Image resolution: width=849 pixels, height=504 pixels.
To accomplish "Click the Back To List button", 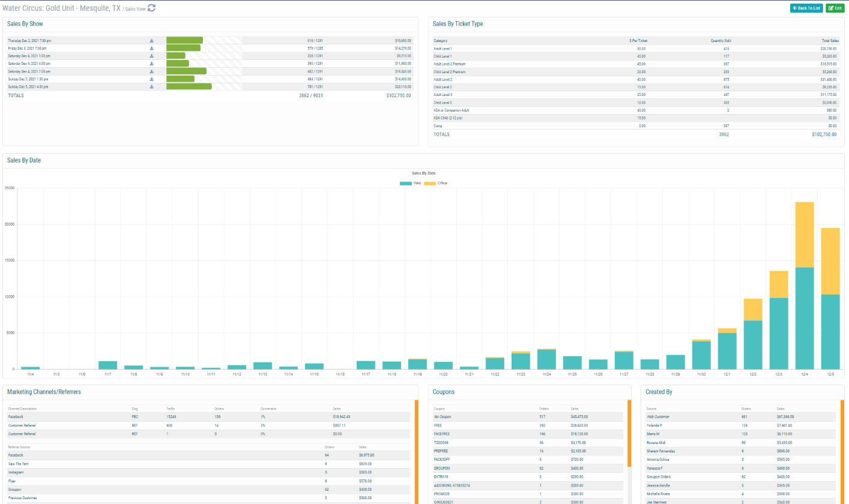I will (806, 8).
